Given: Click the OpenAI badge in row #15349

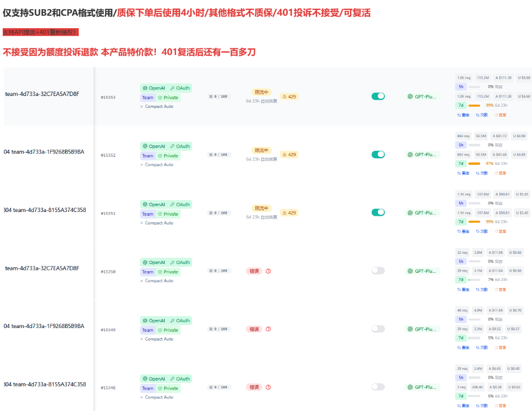Looking at the screenshot, I should coord(154,320).
